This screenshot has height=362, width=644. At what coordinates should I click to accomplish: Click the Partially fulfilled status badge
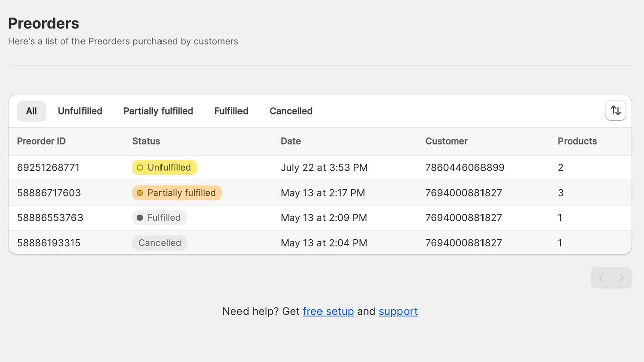coord(177,193)
